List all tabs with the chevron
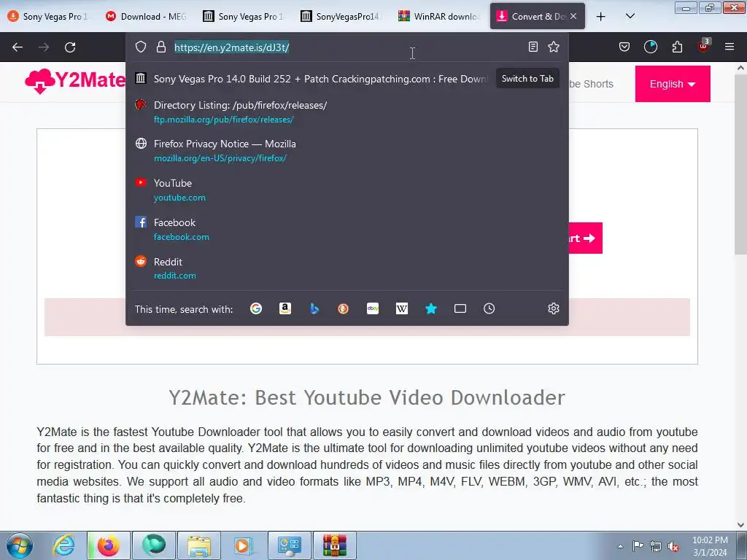 (630, 16)
